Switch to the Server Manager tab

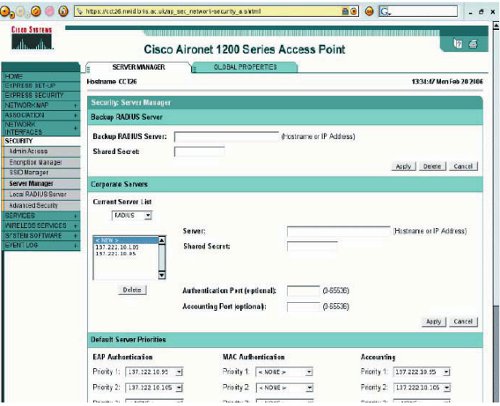[x=138, y=67]
